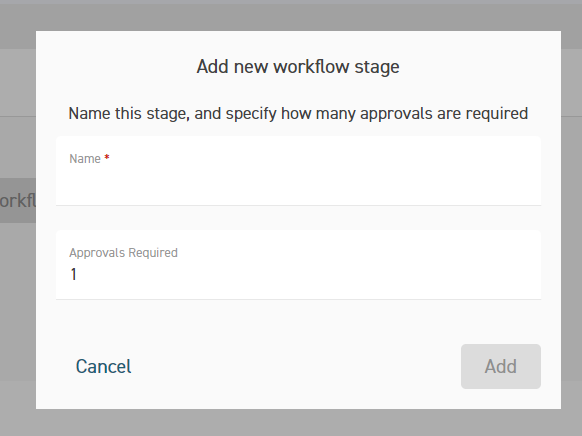Click the dimmed header bar above the dialog
Viewport: 582px width, 436px height.
tap(291, 17)
